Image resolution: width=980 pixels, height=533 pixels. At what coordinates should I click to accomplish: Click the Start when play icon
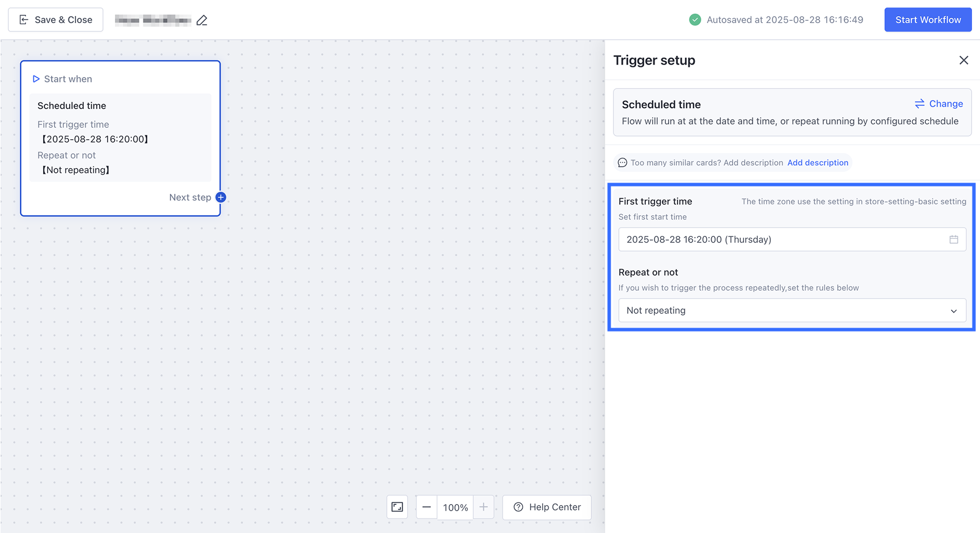tap(36, 79)
